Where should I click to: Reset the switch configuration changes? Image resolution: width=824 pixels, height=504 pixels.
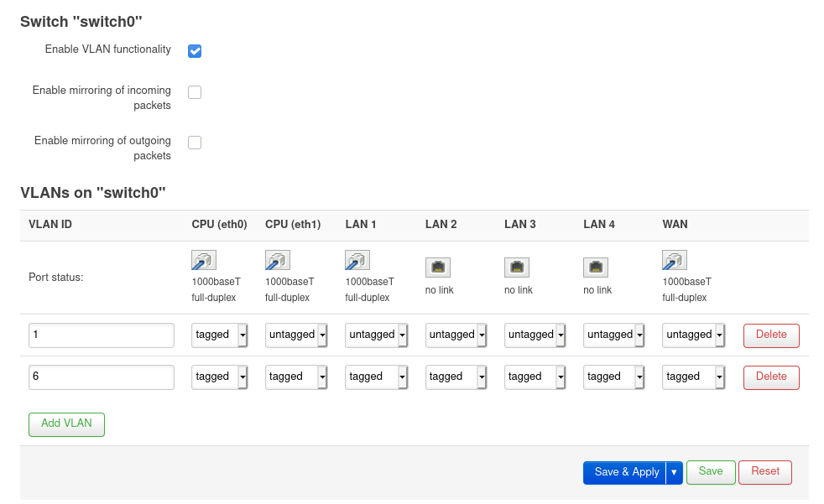pyautogui.click(x=764, y=471)
